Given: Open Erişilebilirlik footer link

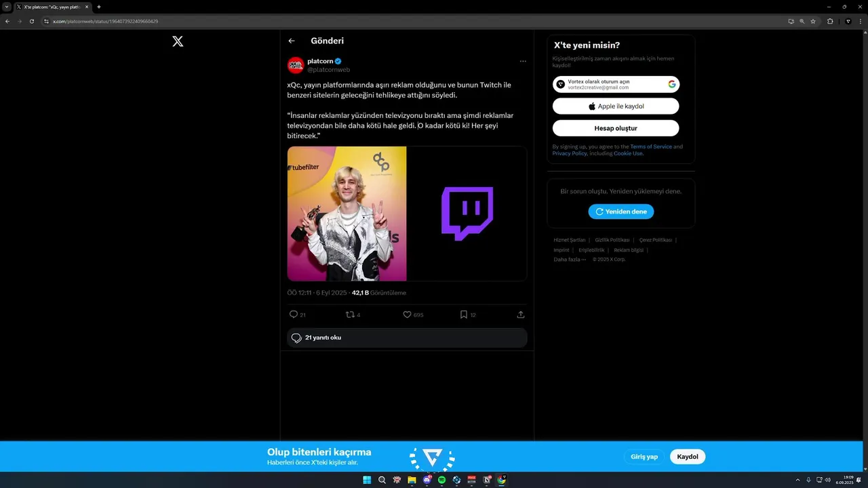Looking at the screenshot, I should pyautogui.click(x=591, y=250).
